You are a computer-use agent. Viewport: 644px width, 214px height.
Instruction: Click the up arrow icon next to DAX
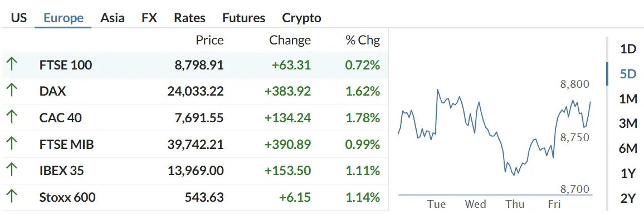point(12,91)
